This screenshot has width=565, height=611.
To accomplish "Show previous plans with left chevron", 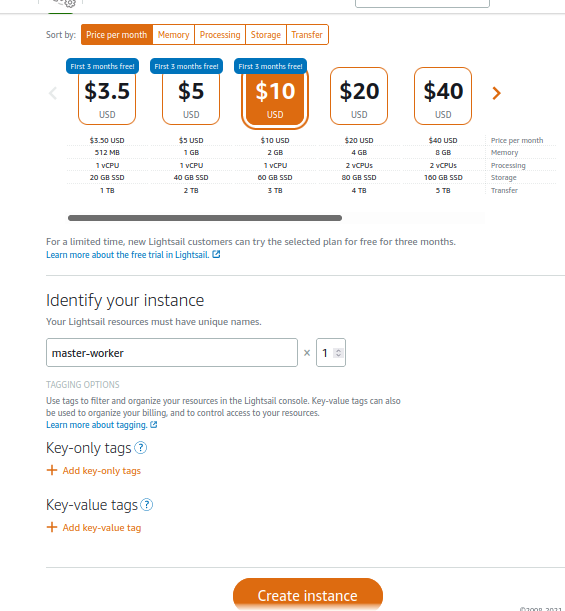I will pyautogui.click(x=53, y=93).
